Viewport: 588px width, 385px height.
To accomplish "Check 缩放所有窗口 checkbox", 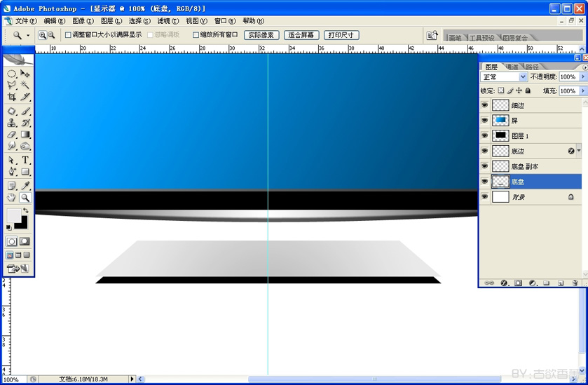I will [196, 35].
